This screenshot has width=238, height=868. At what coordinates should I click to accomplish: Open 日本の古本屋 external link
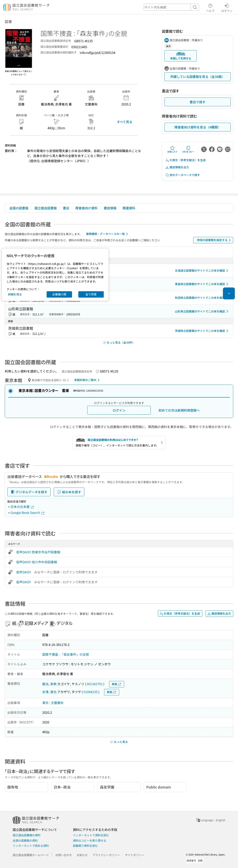(x=22, y=507)
